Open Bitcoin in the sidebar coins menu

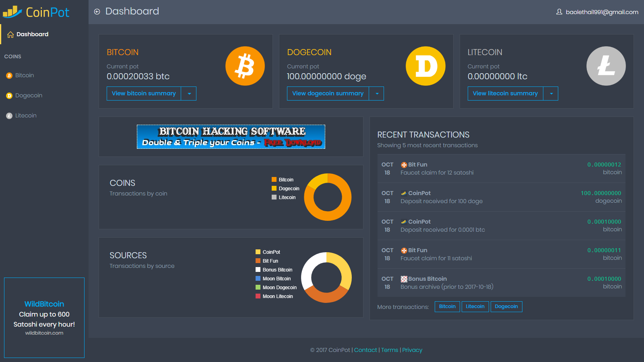(44, 76)
